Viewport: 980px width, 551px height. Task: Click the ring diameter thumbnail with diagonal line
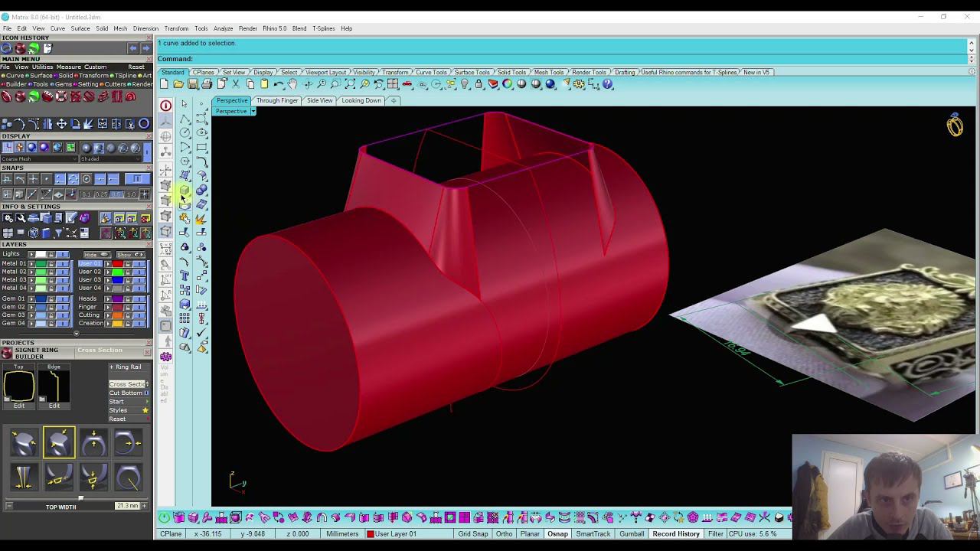point(129,478)
